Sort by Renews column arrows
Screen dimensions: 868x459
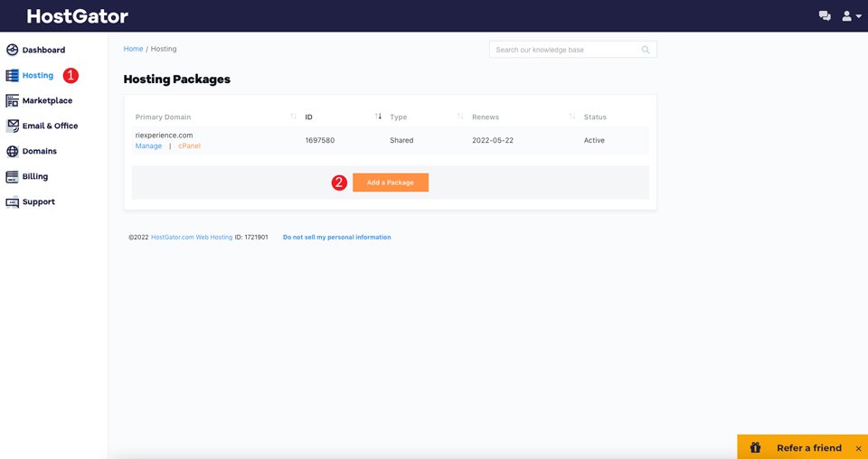tap(571, 117)
